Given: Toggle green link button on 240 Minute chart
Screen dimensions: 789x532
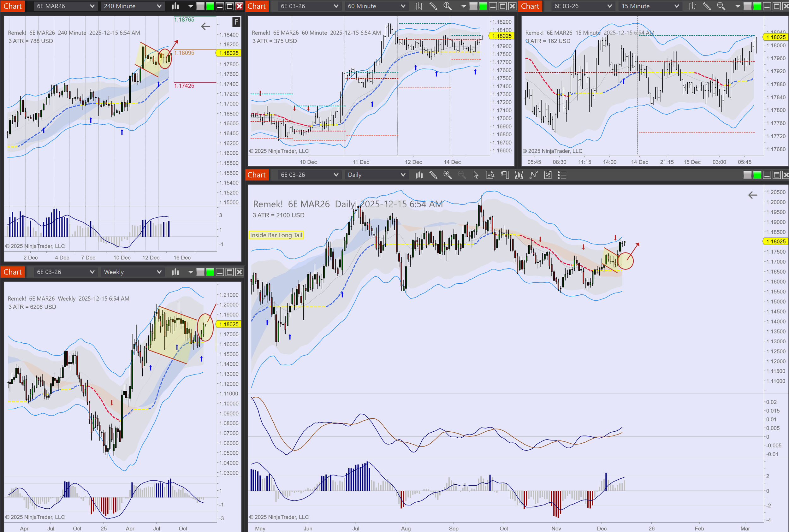Looking at the screenshot, I should click(x=210, y=6).
